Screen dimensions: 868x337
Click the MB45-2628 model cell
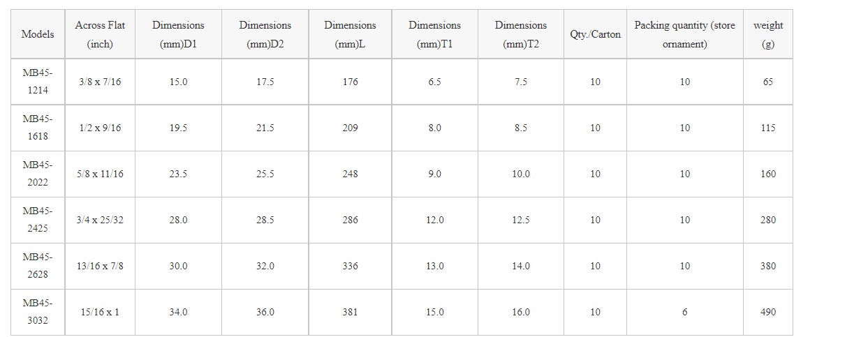click(38, 266)
